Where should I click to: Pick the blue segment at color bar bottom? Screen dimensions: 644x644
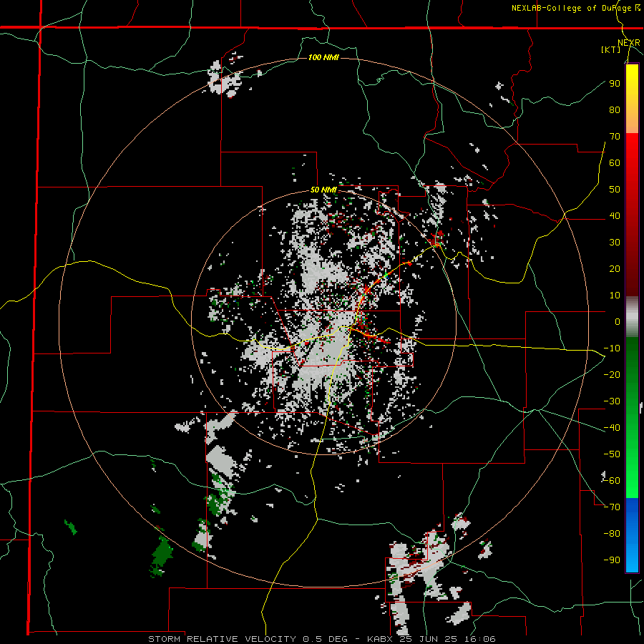(632, 535)
